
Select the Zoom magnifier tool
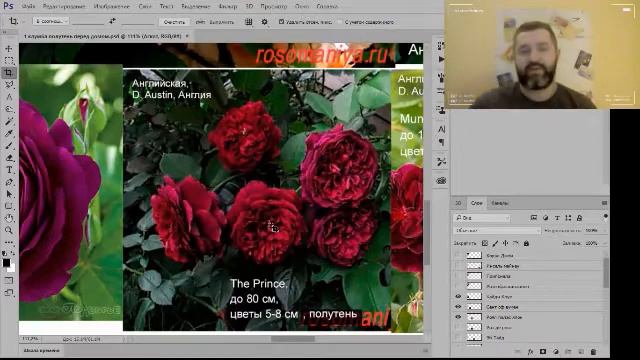click(x=9, y=231)
